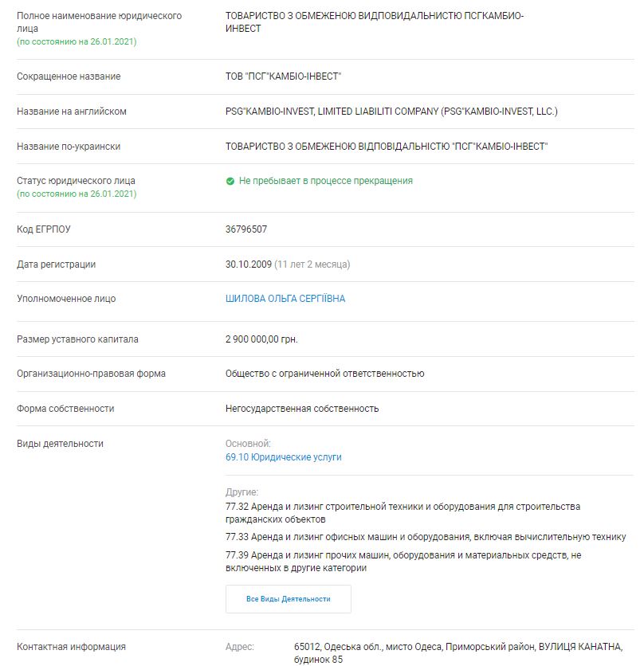This screenshot has height=666, width=644.
Task: Click the green checkmark status icon
Action: coord(230,182)
